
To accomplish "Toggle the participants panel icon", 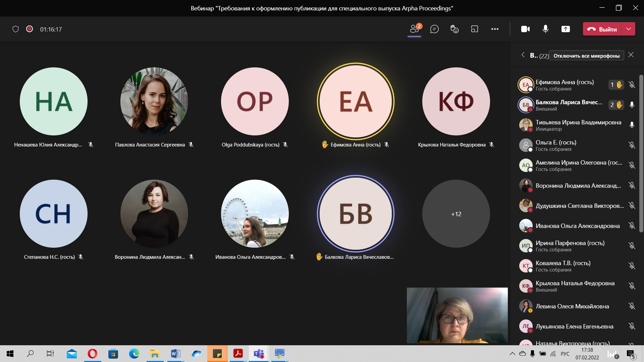I will pos(414,29).
